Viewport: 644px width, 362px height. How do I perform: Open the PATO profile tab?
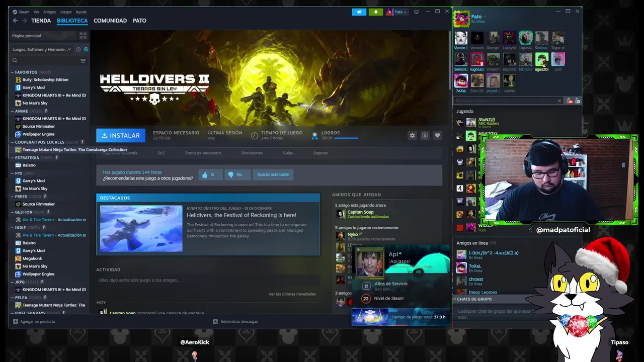click(139, 21)
